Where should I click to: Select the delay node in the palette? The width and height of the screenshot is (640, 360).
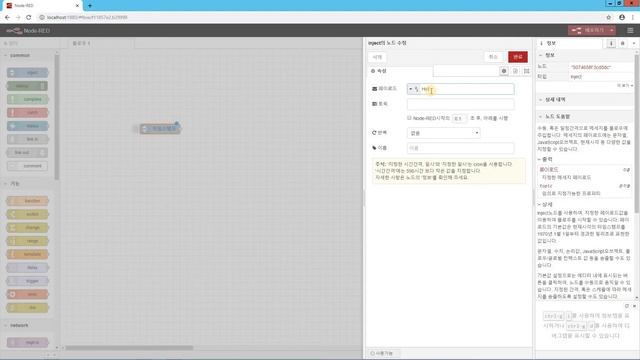[27, 268]
